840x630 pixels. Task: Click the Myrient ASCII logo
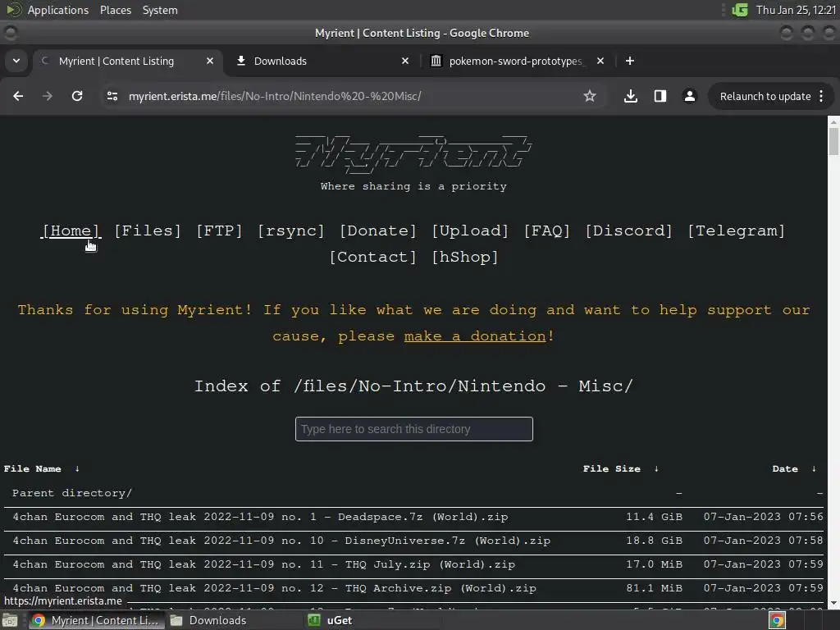coord(413,154)
